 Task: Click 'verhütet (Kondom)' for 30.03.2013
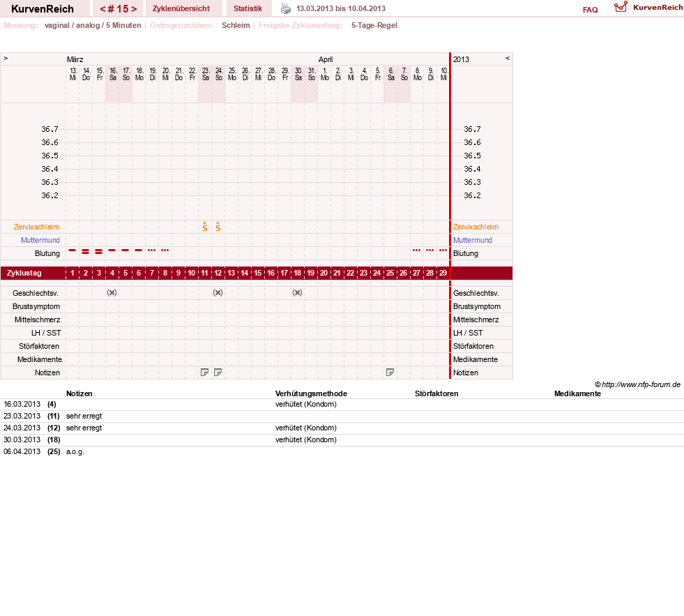(x=306, y=440)
